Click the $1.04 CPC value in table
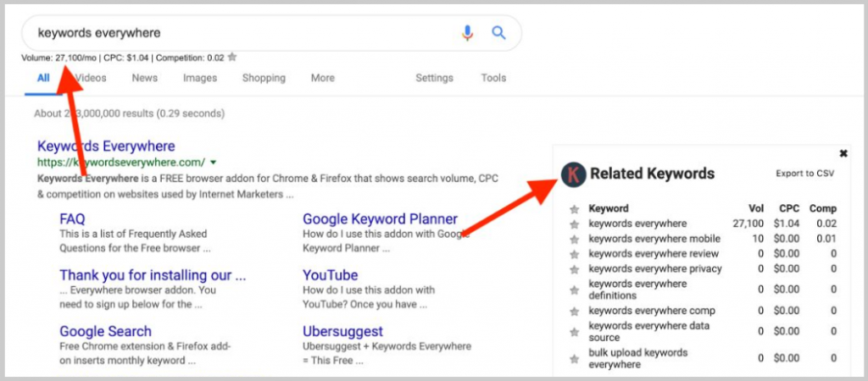This screenshot has height=381, width=868. pyautogui.click(x=787, y=224)
